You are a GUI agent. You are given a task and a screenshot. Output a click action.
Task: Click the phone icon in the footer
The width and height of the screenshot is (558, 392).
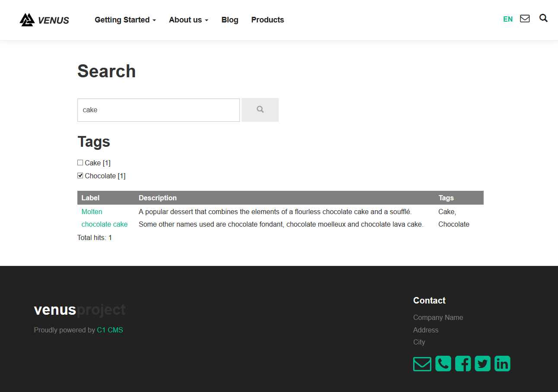443,363
